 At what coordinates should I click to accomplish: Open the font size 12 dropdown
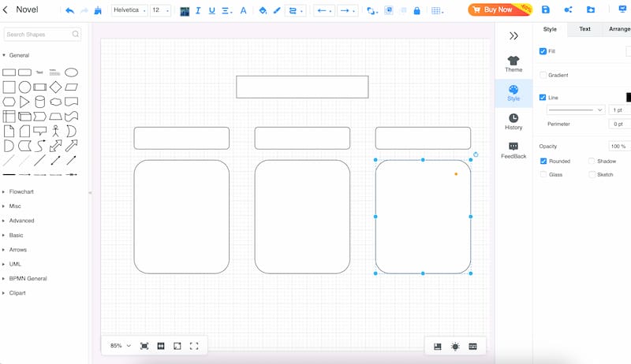tap(160, 10)
